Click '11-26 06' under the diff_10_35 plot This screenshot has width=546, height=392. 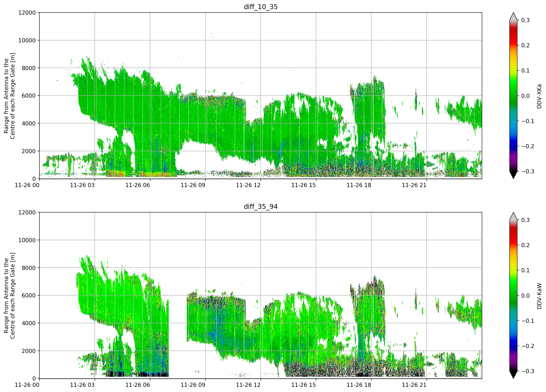tap(138, 185)
